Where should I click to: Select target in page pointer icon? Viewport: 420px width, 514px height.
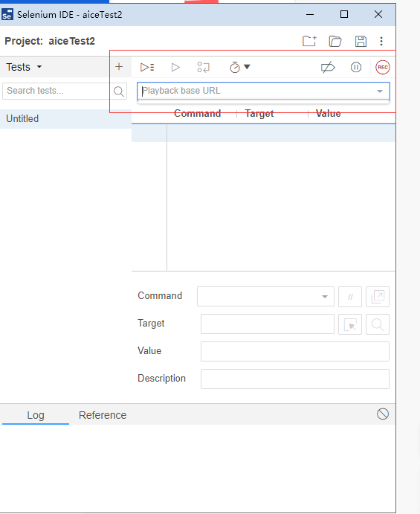tap(350, 324)
